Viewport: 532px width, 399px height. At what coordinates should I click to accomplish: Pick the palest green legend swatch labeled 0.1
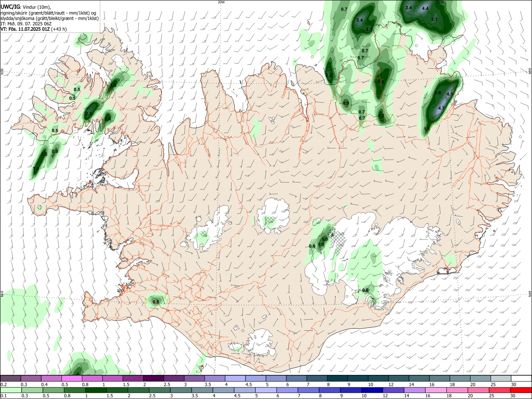(11, 390)
